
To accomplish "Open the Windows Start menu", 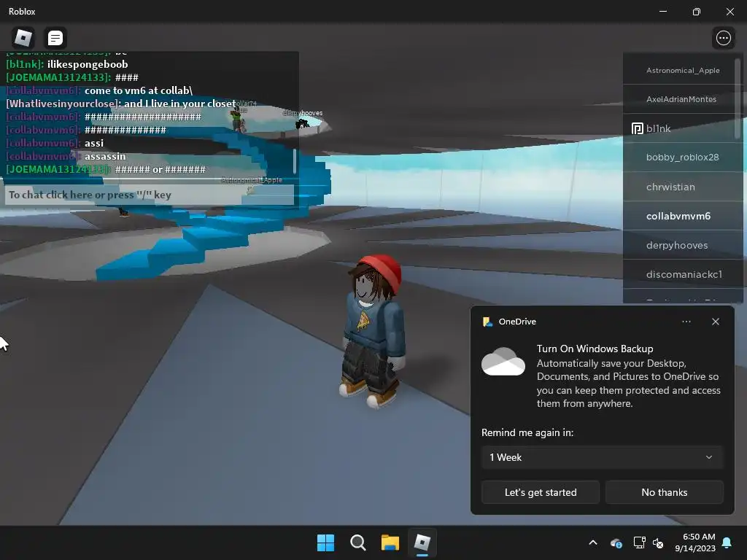I will coord(326,542).
